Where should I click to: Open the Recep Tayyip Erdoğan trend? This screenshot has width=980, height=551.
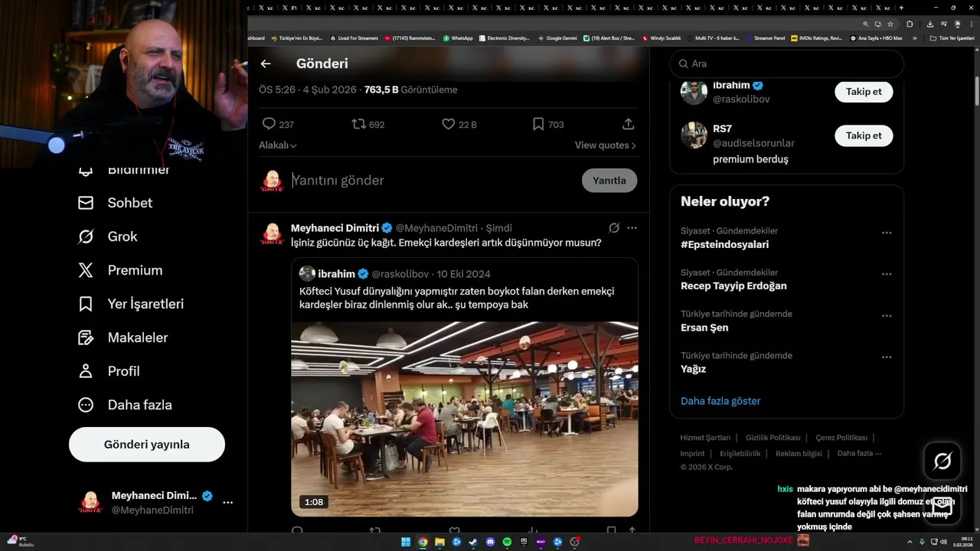pos(733,286)
